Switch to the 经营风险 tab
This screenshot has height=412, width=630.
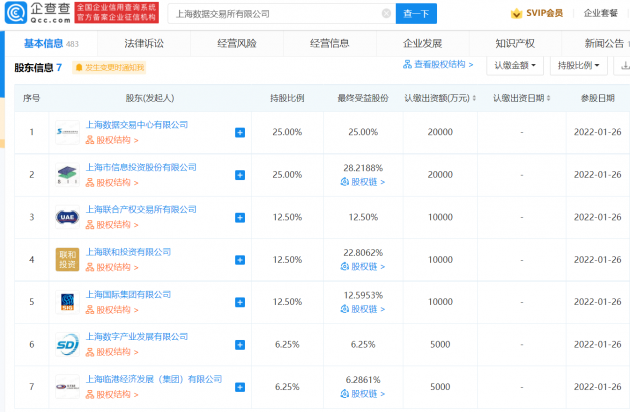[237, 43]
